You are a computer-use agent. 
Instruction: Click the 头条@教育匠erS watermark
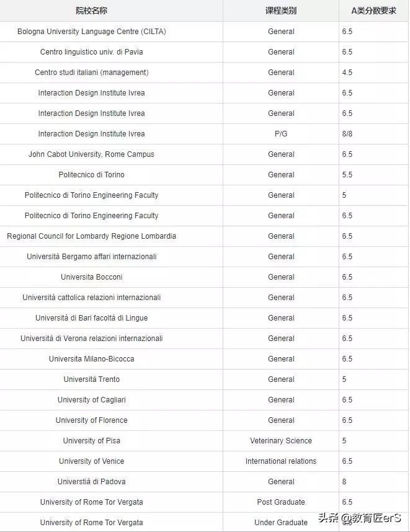point(360,518)
